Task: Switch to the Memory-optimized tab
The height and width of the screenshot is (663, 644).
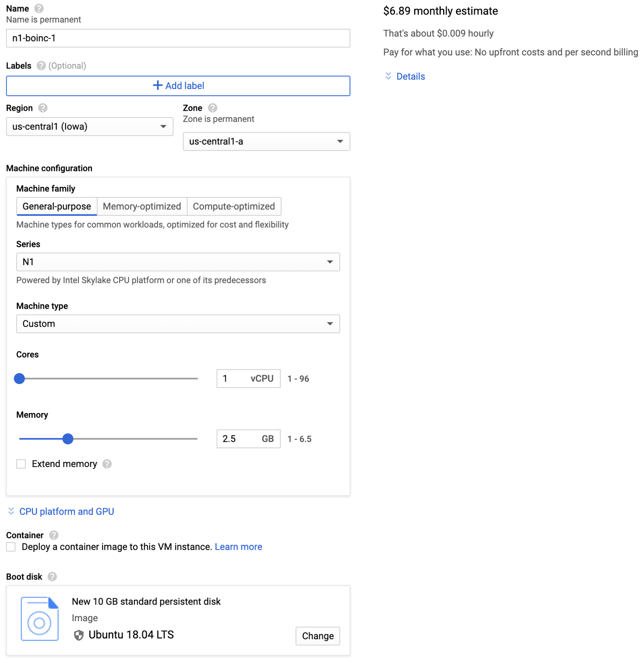Action: pos(142,207)
